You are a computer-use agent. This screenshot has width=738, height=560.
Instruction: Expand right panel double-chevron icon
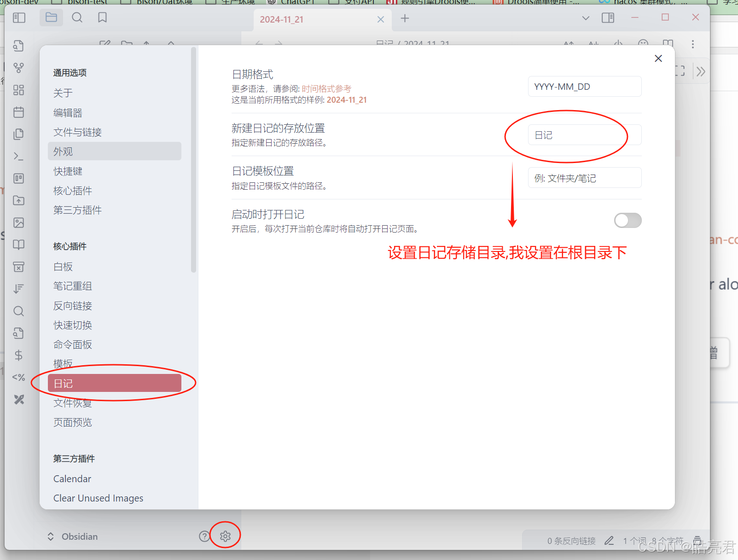click(701, 71)
